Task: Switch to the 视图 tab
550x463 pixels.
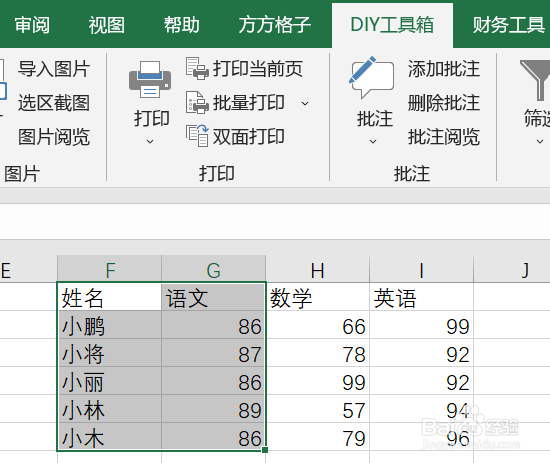Action: pos(106,25)
